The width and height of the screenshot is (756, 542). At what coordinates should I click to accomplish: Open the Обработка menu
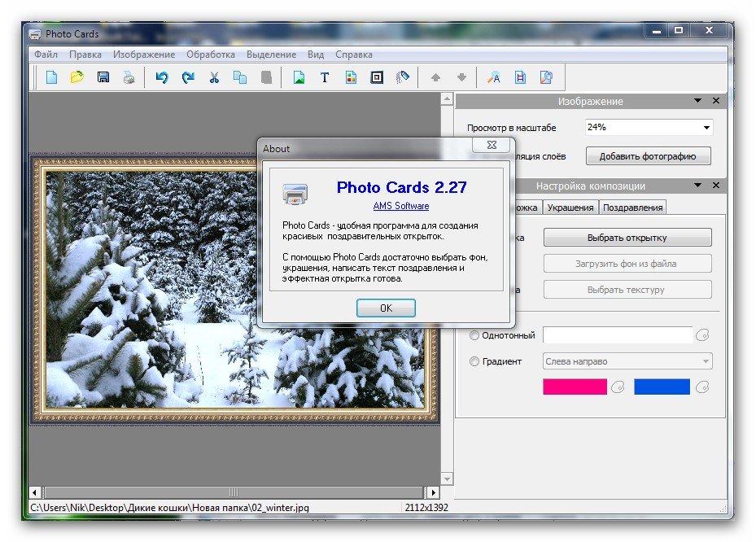tap(210, 55)
